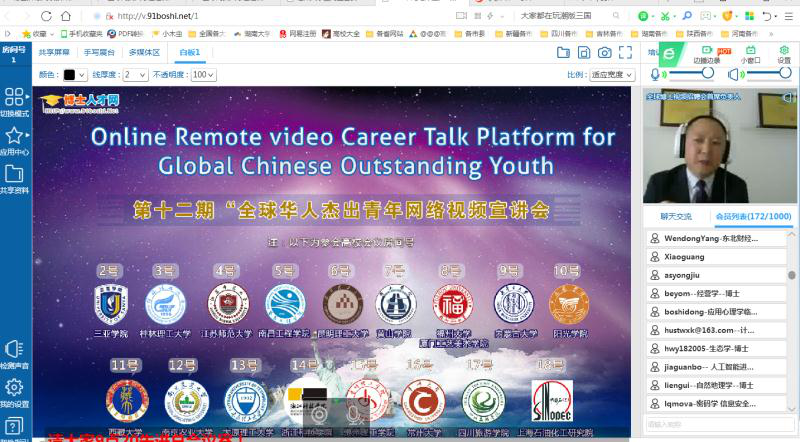The width and height of the screenshot is (800, 442).
Task: Open the color (颜色) dropdown
Action: click(76, 75)
